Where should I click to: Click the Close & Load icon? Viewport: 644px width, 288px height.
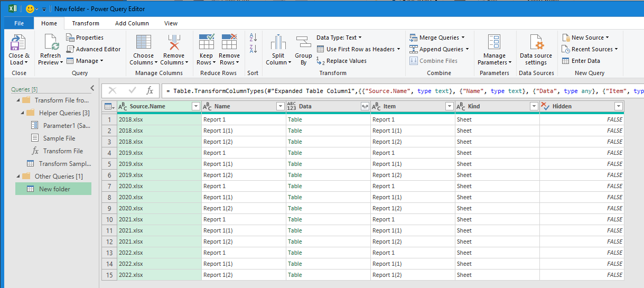[18, 43]
